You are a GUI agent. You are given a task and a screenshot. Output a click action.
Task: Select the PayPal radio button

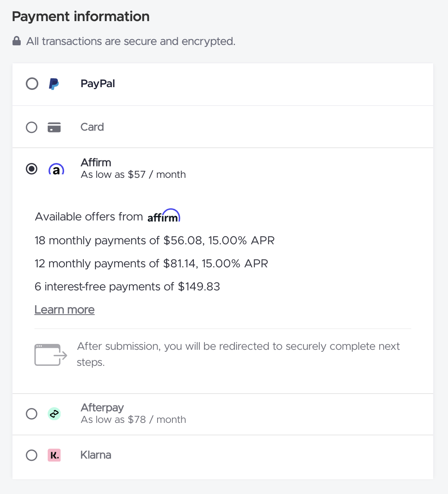tap(32, 84)
